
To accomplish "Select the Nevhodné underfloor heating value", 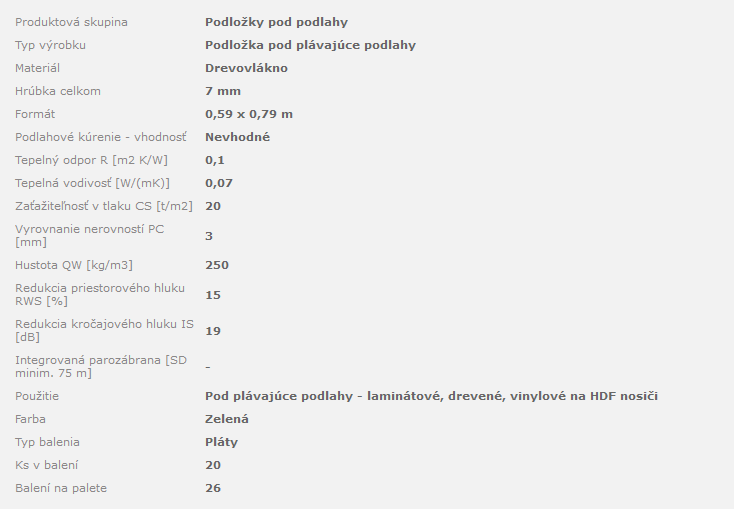I will [x=237, y=137].
